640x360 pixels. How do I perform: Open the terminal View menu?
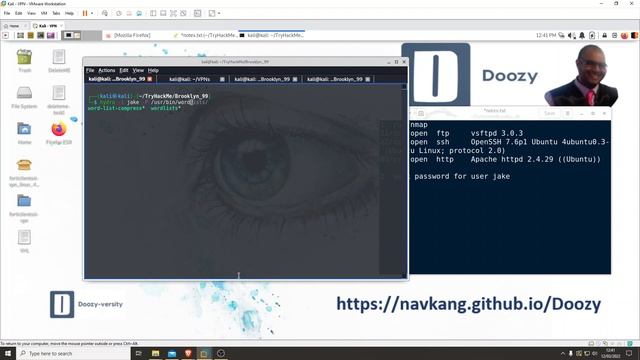pyautogui.click(x=138, y=70)
